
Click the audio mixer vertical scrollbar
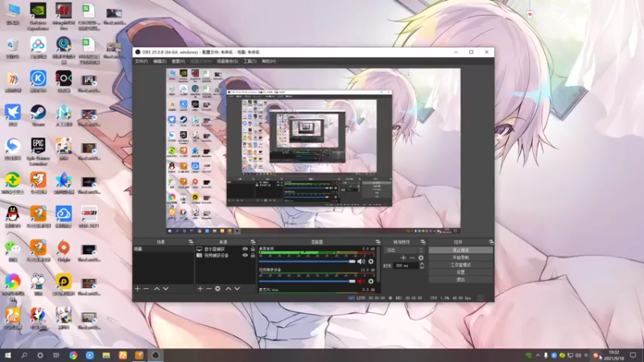pyautogui.click(x=378, y=266)
